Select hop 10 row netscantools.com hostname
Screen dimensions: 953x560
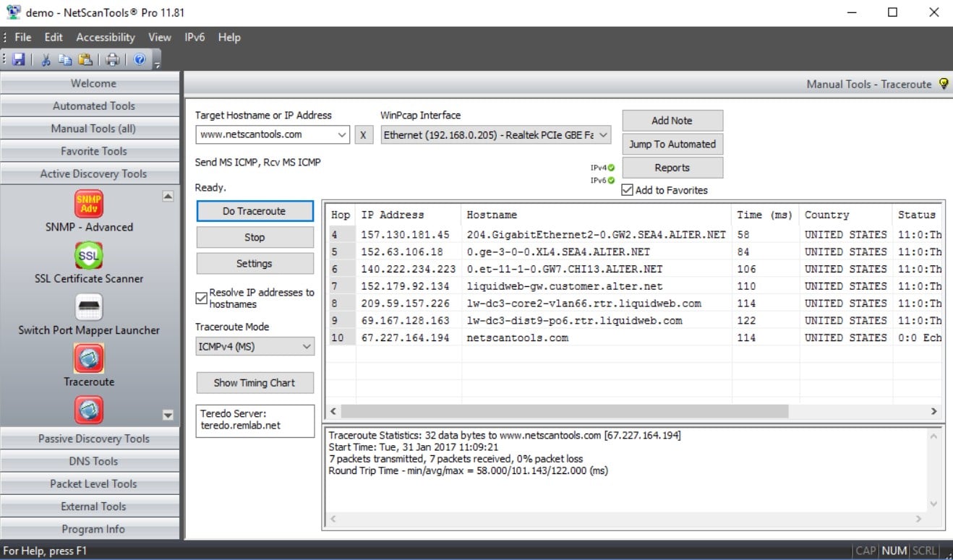coord(518,337)
